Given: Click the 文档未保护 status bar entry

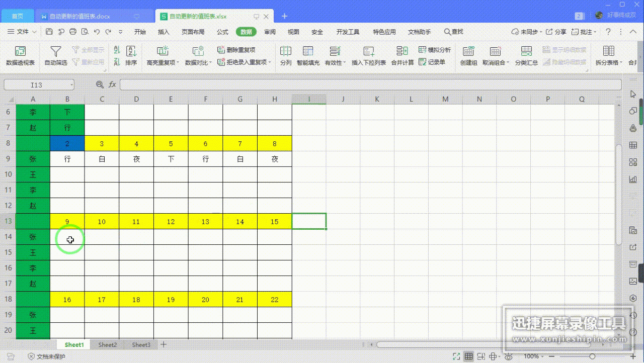Looking at the screenshot, I should tap(46, 356).
